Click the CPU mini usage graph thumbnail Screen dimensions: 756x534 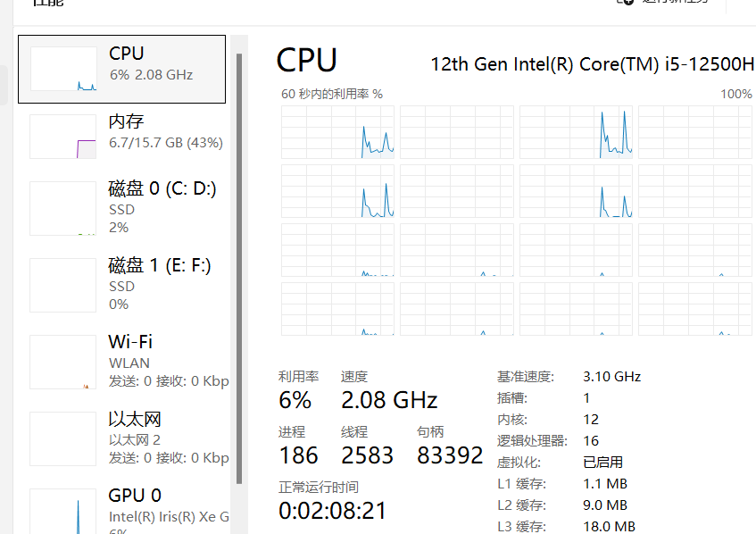click(x=63, y=69)
